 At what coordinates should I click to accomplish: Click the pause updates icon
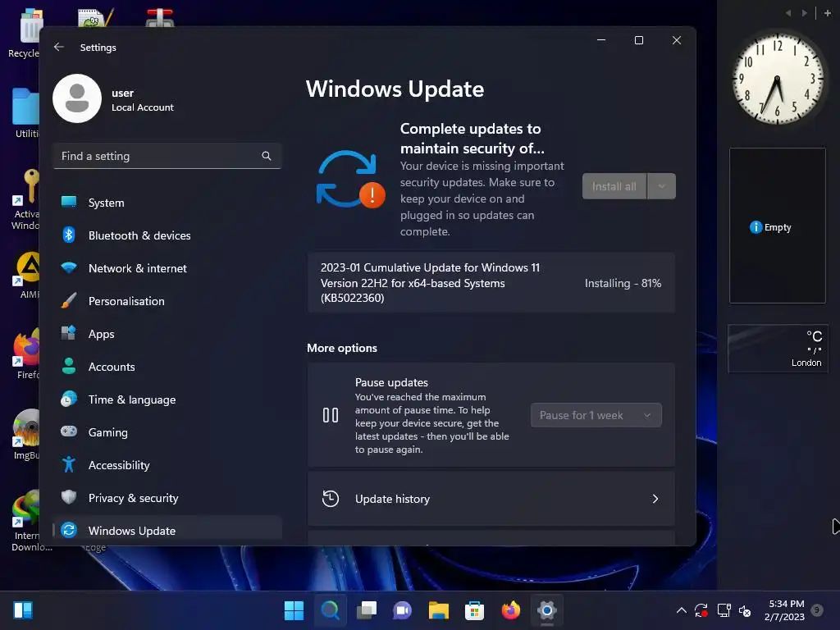tap(330, 415)
